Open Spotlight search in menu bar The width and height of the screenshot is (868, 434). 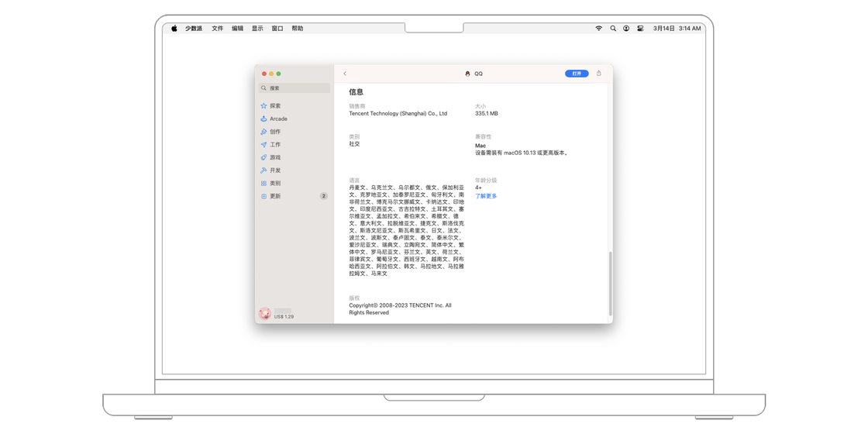(x=613, y=28)
